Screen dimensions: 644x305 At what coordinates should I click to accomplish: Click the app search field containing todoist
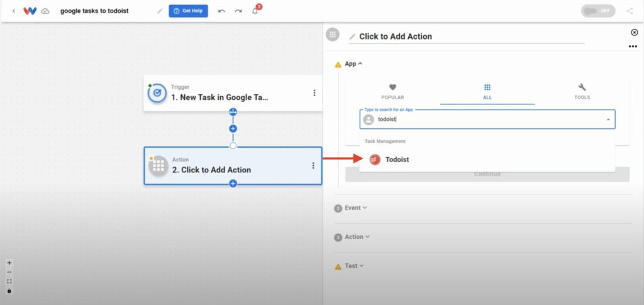[487, 119]
